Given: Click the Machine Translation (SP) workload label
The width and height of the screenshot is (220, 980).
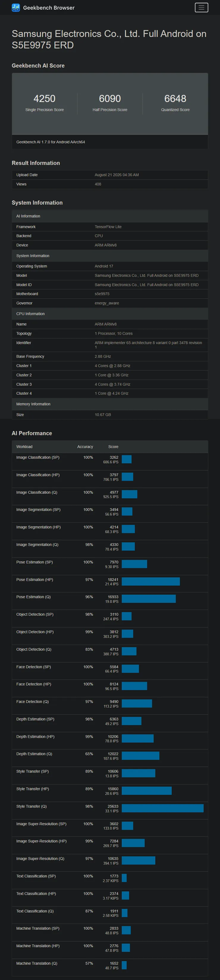Looking at the screenshot, I should (38, 928).
